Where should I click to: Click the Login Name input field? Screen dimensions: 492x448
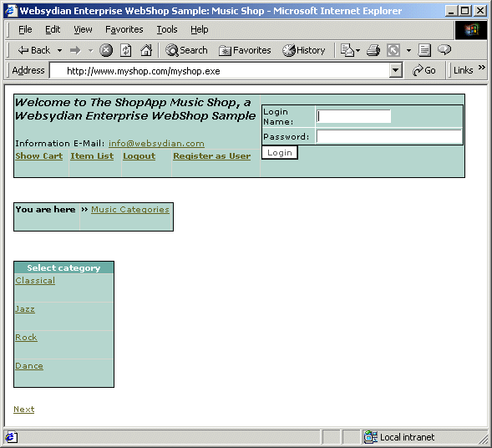353,116
